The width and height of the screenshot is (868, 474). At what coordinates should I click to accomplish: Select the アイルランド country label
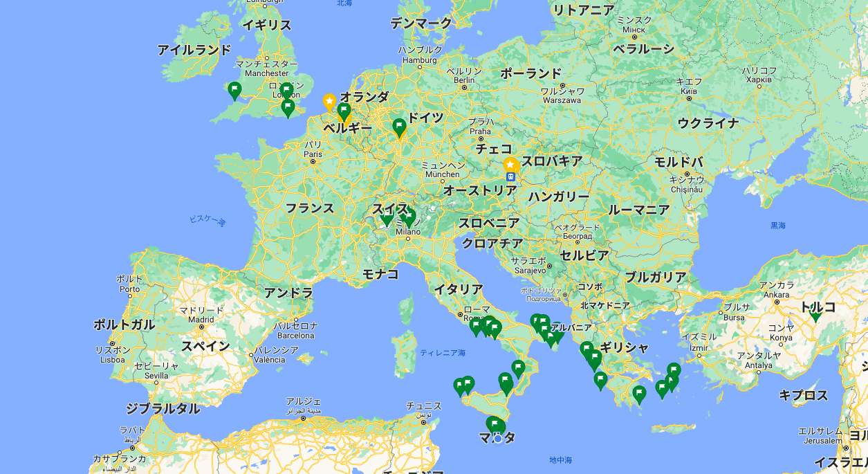(x=194, y=50)
